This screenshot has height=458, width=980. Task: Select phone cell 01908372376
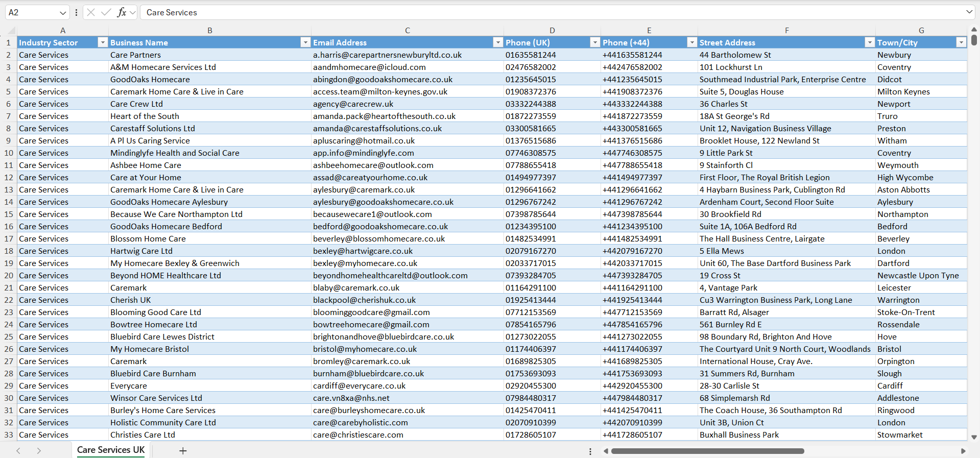[x=552, y=91]
